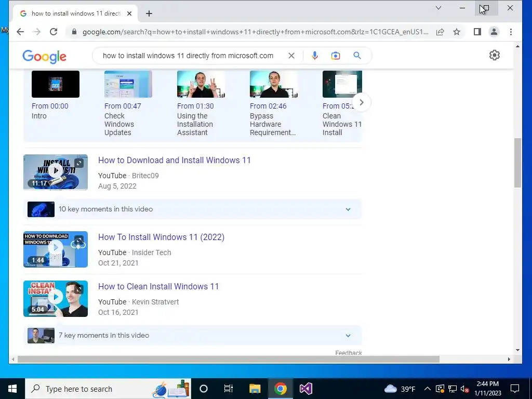Clear the Google search query
The image size is (532, 399).
pos(291,56)
